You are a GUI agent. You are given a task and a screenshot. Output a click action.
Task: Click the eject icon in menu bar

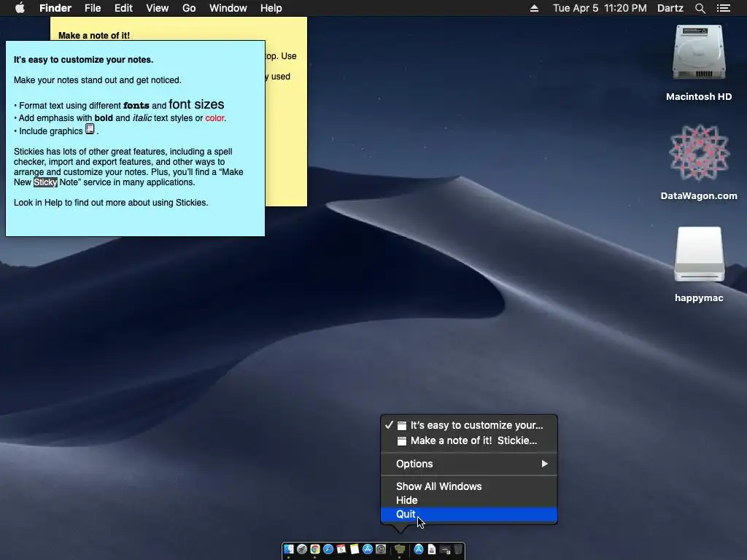click(534, 8)
